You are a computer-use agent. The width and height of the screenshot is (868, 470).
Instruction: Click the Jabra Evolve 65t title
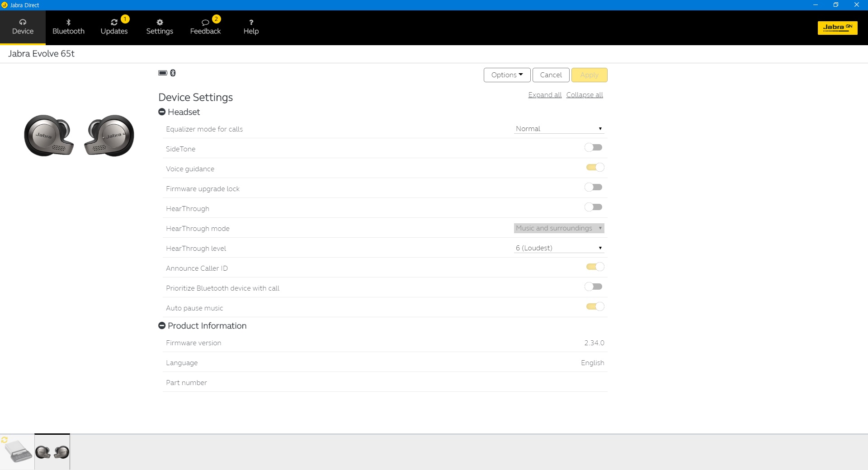(41, 54)
